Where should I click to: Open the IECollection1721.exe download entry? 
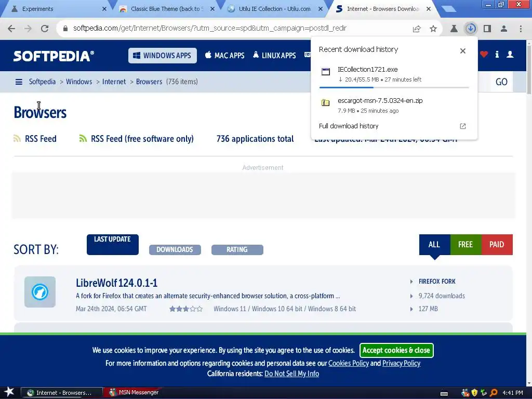[394, 75]
